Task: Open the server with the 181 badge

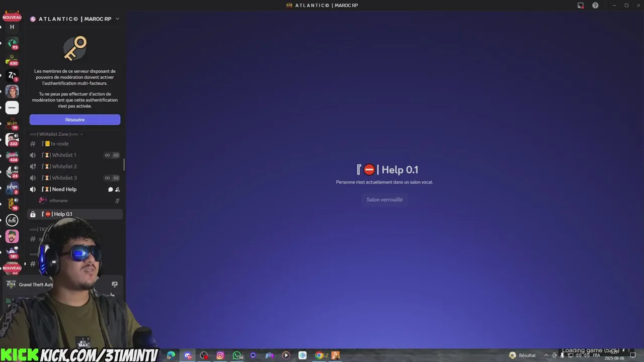Action: pos(12,252)
